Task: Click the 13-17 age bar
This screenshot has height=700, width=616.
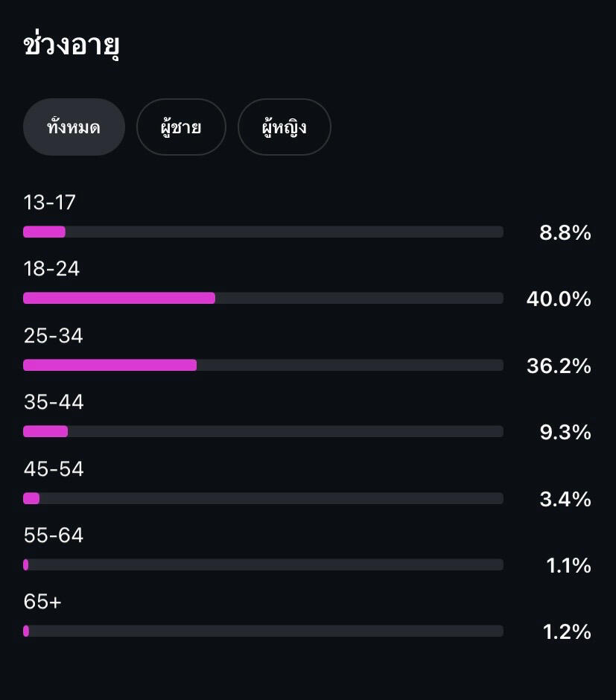Action: click(x=263, y=232)
